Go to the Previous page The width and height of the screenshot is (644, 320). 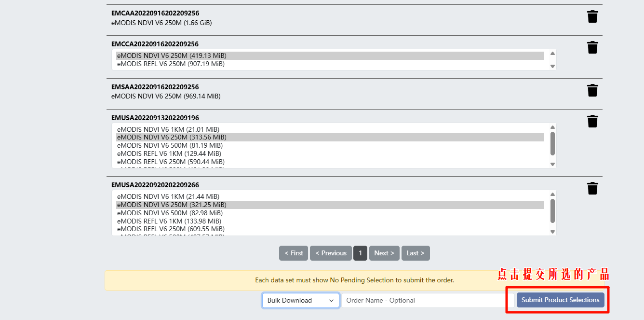tap(331, 253)
